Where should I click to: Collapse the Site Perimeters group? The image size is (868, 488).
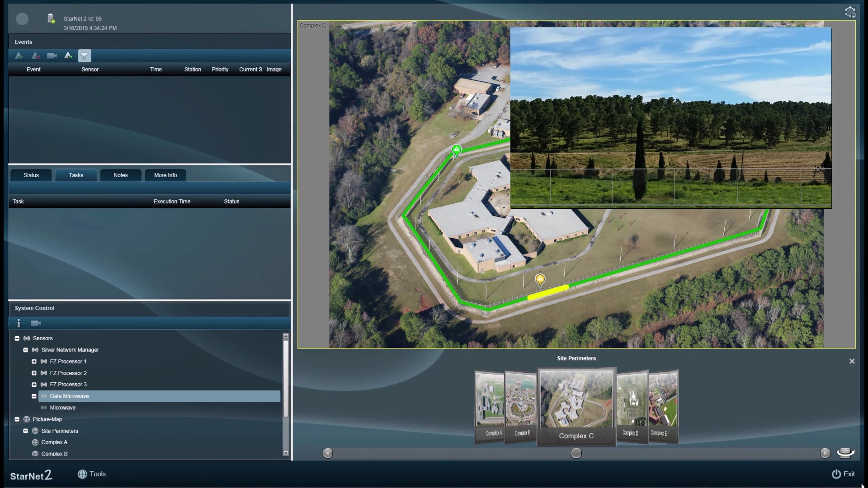[x=26, y=431]
